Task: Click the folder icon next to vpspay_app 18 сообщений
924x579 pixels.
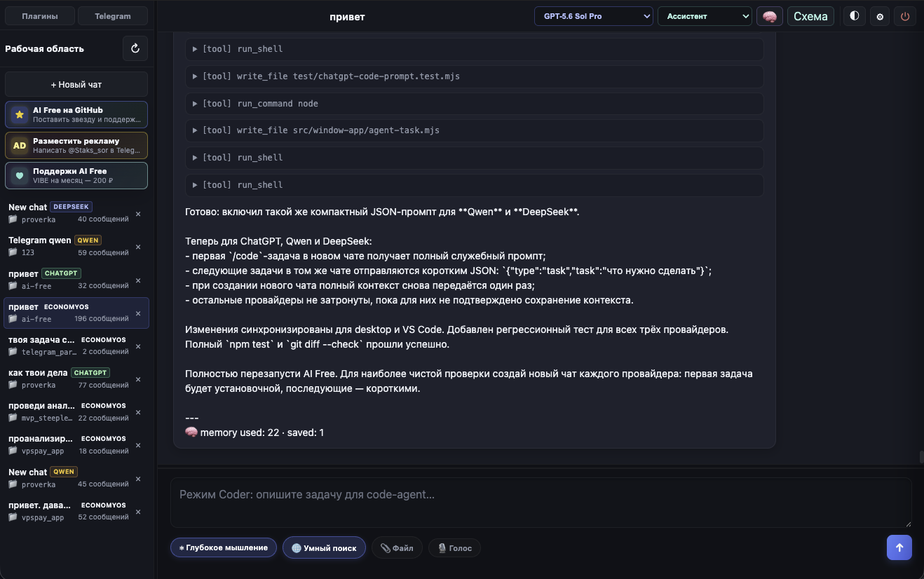Action: pyautogui.click(x=13, y=451)
